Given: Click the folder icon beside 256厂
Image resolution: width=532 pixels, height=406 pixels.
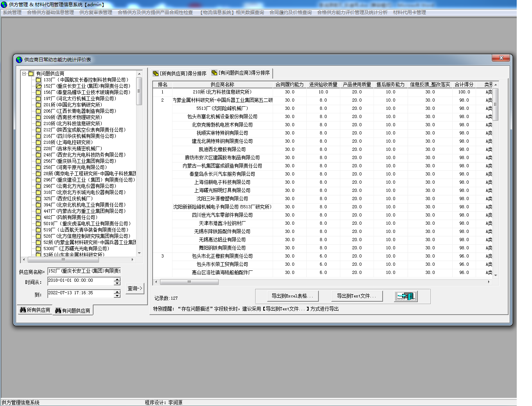Looking at the screenshot, I should 38,161.
